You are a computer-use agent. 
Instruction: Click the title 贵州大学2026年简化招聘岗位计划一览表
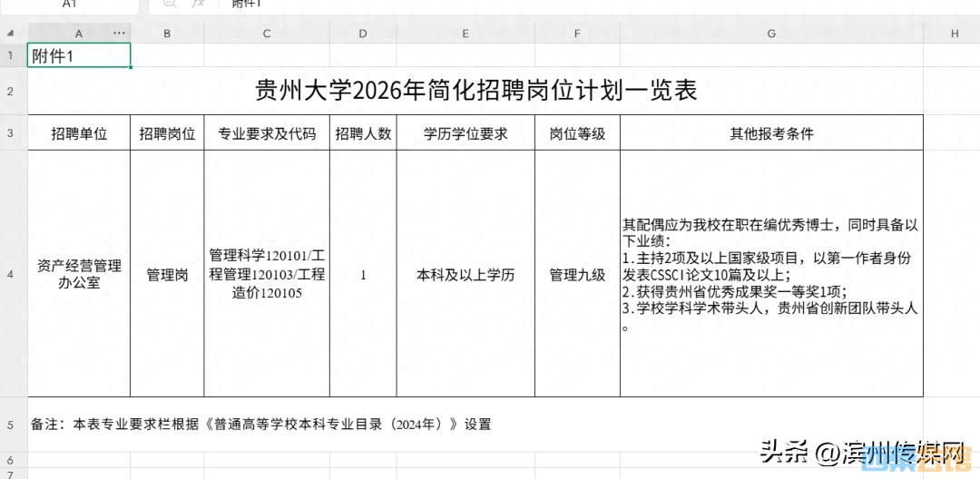(x=475, y=92)
